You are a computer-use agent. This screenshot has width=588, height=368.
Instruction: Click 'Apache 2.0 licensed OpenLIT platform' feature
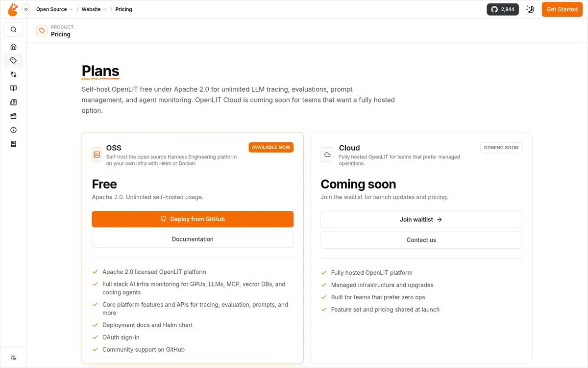[154, 272]
